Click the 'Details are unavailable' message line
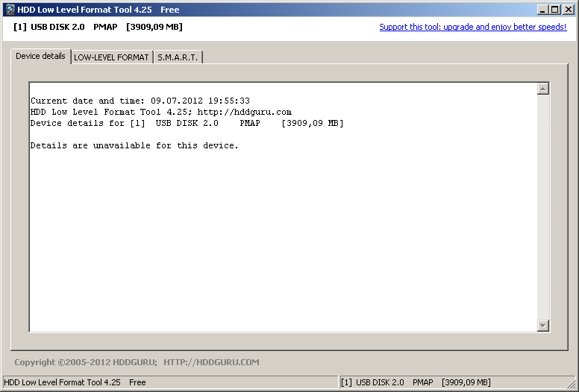Viewport: 579px width, 392px height. coord(134,146)
